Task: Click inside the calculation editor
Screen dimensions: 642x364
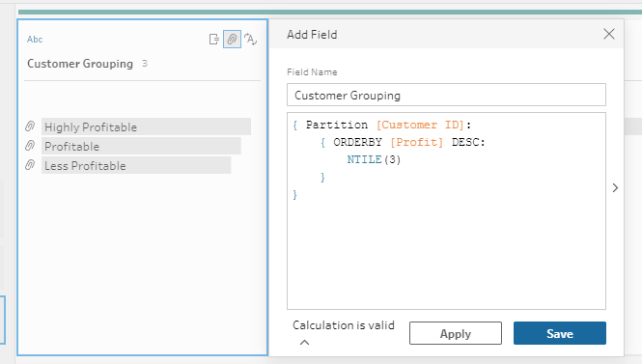Action: 446,210
